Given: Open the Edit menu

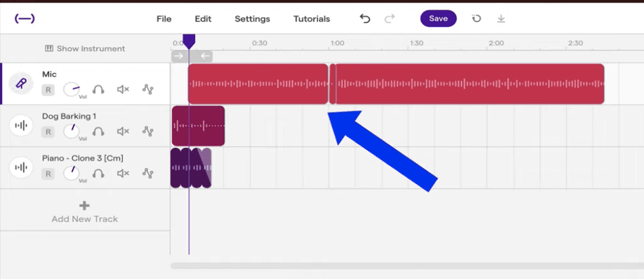Looking at the screenshot, I should pyautogui.click(x=203, y=19).
